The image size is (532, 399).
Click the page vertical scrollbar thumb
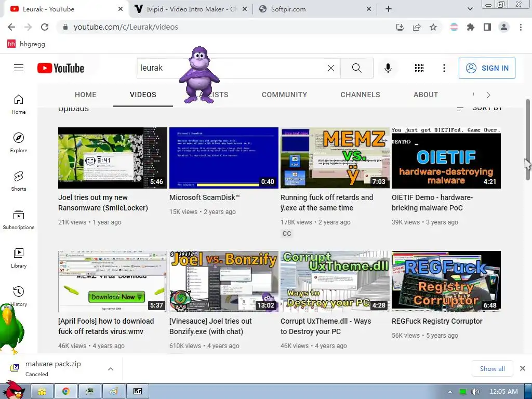(x=528, y=140)
